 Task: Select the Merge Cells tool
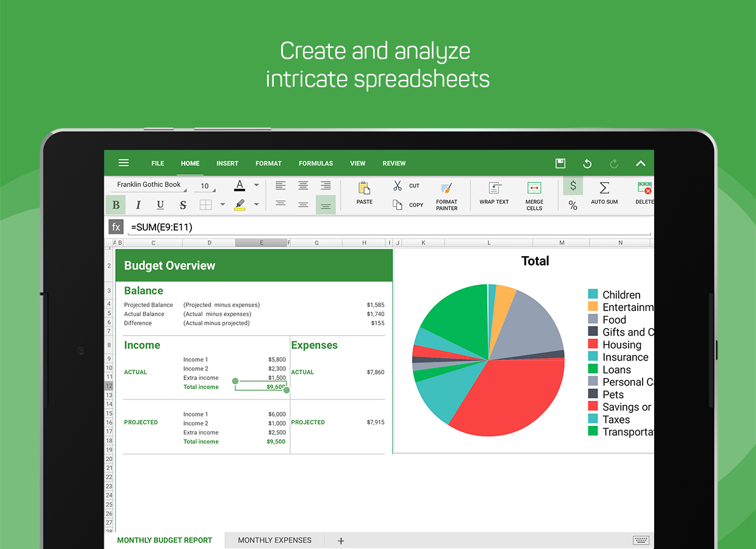pos(534,196)
